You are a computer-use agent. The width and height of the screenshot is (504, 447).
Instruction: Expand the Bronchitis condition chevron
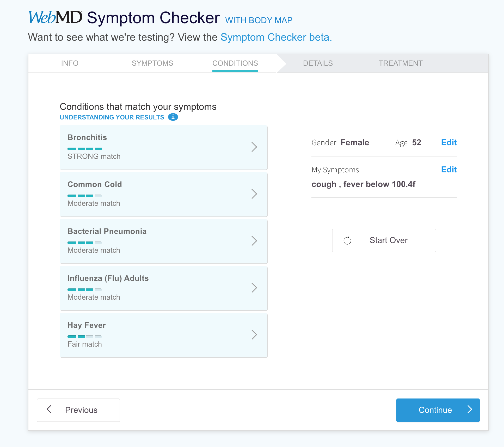[254, 147]
